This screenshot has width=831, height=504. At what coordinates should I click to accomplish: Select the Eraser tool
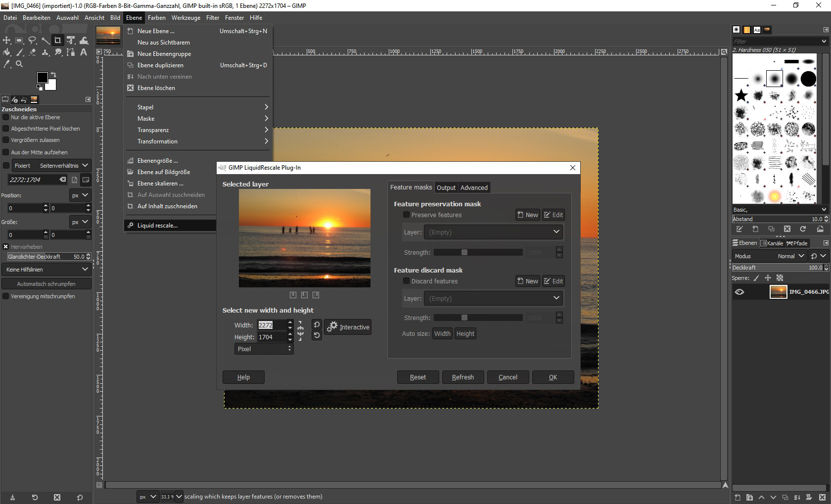(33, 52)
